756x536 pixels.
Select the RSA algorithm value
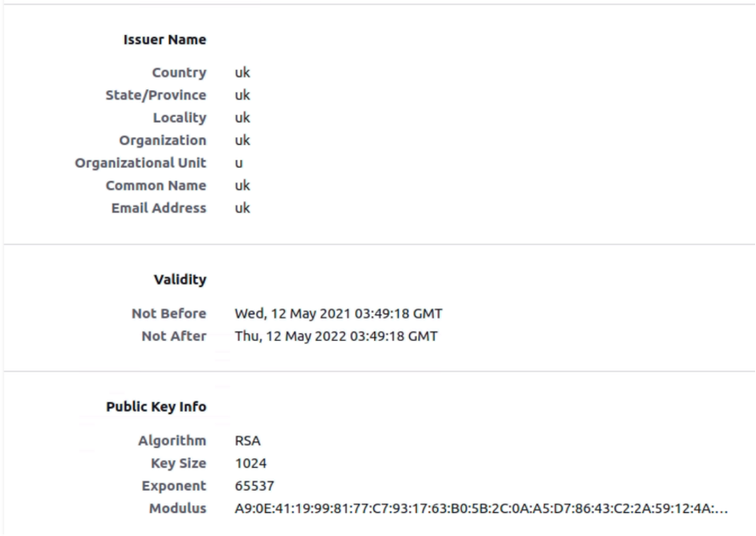247,441
